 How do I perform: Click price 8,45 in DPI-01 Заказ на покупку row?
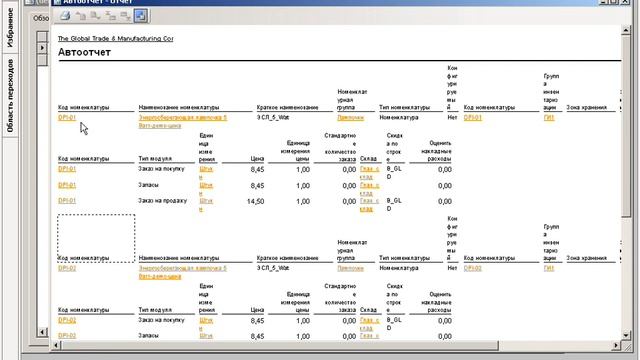257,169
